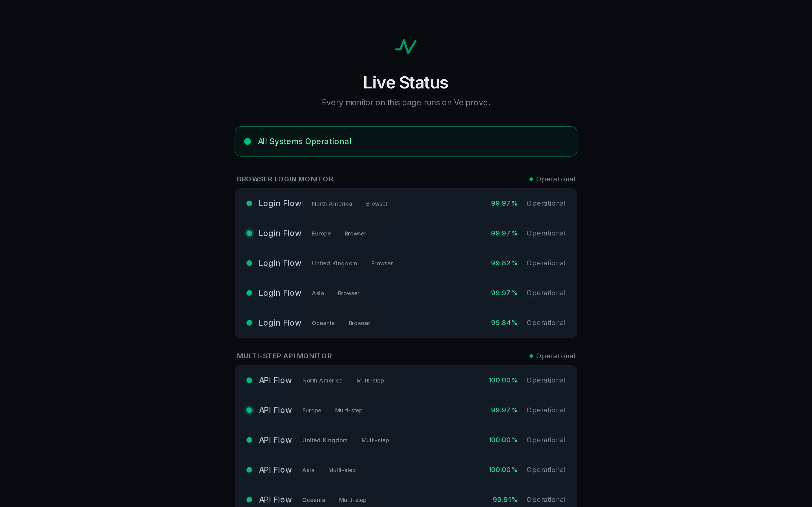Click pulsing status dot for Europe API Flow

(x=249, y=410)
